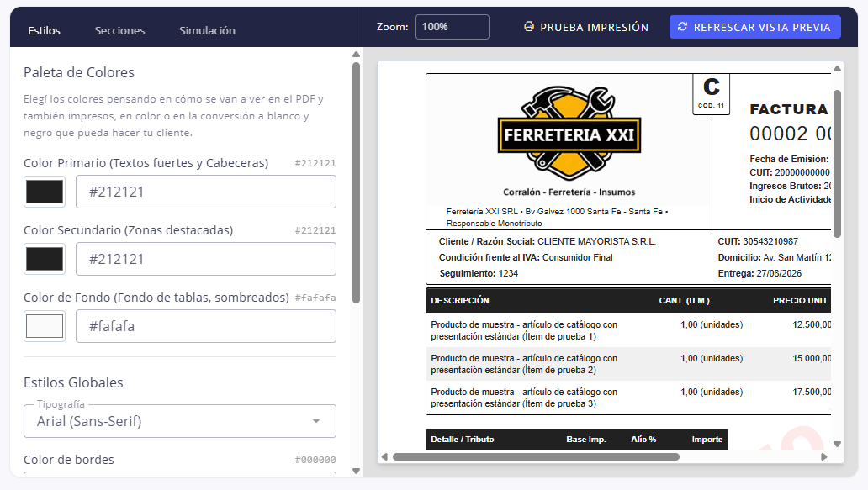Click the preview scroll-right arrow

(823, 457)
